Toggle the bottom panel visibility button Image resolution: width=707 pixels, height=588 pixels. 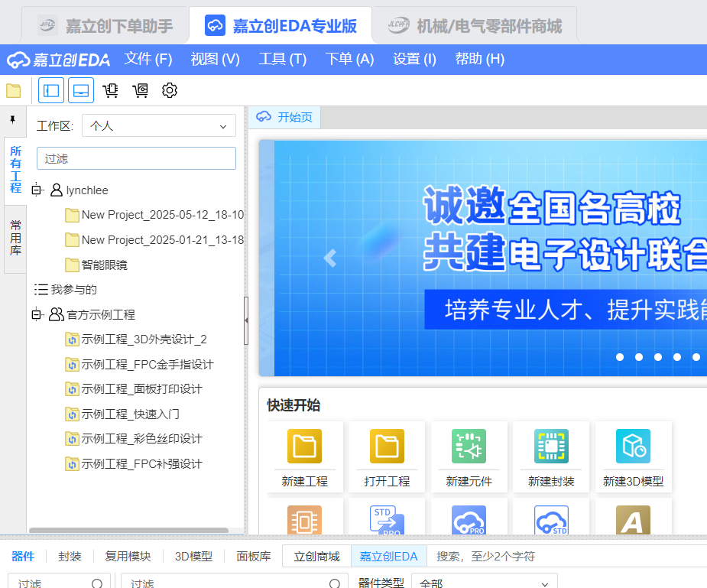[81, 91]
